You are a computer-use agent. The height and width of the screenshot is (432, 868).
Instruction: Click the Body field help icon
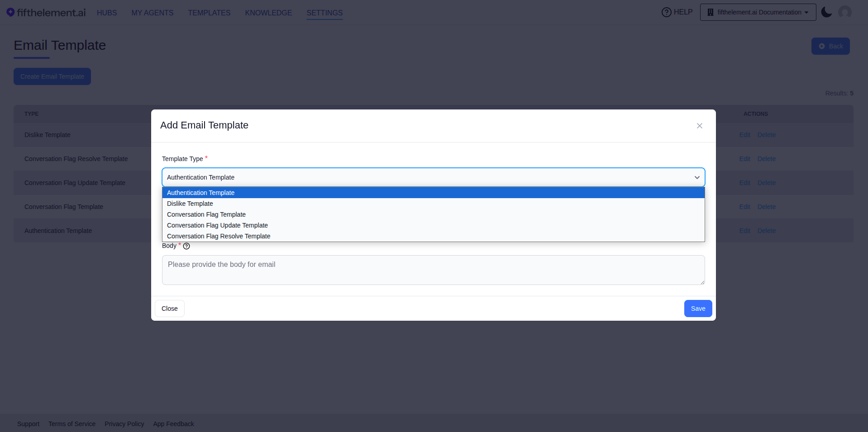186,246
